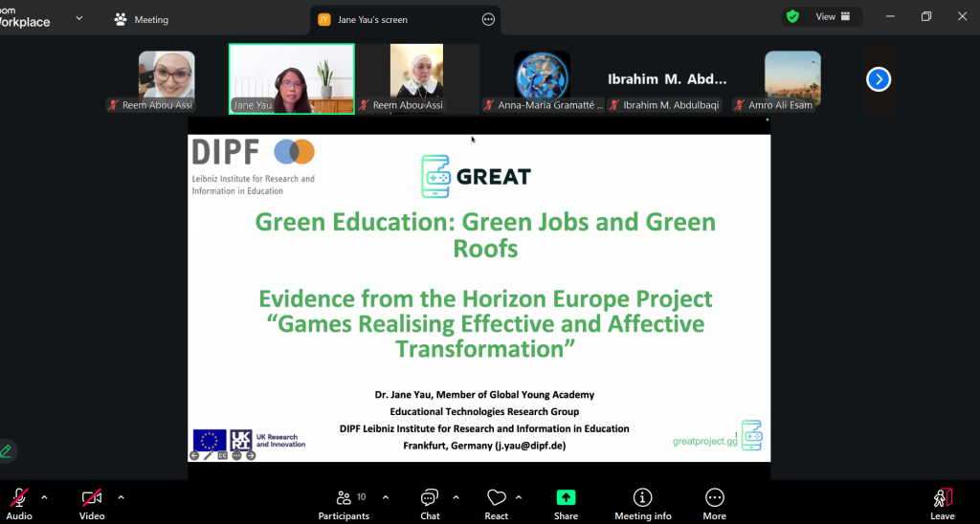
Task: Select Jane Yau's video thumbnail
Action: [x=291, y=78]
